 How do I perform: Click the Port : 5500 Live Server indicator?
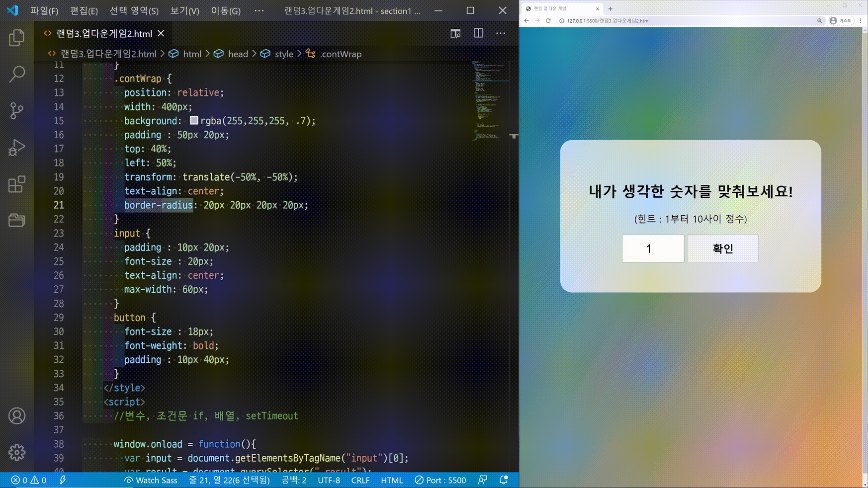click(440, 480)
